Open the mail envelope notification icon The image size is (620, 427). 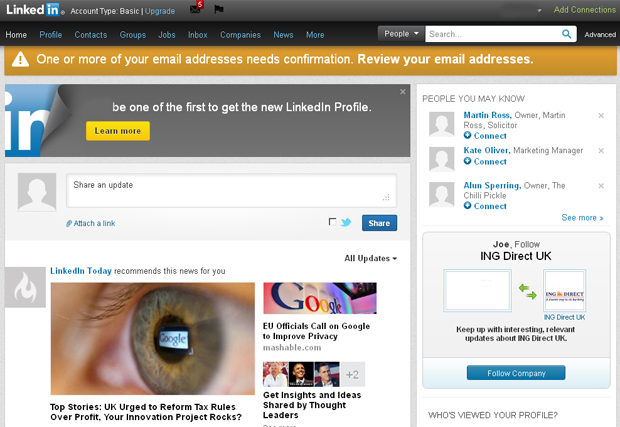coord(195,9)
